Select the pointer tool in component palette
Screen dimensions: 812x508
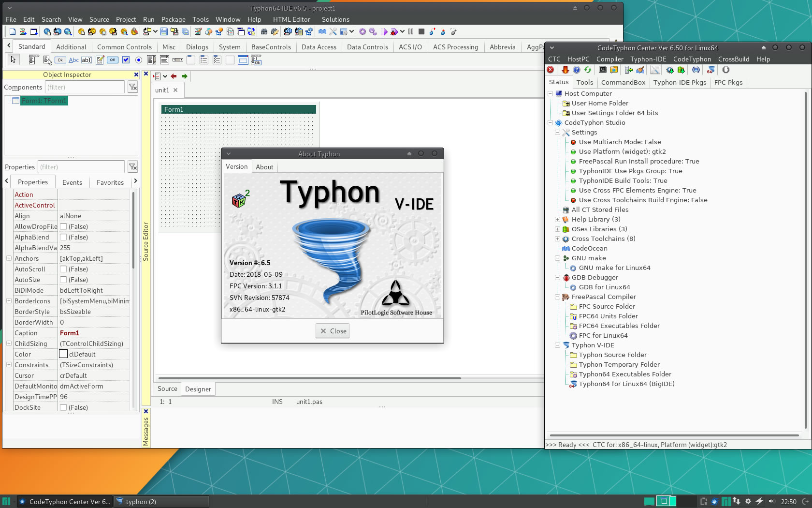click(x=13, y=60)
